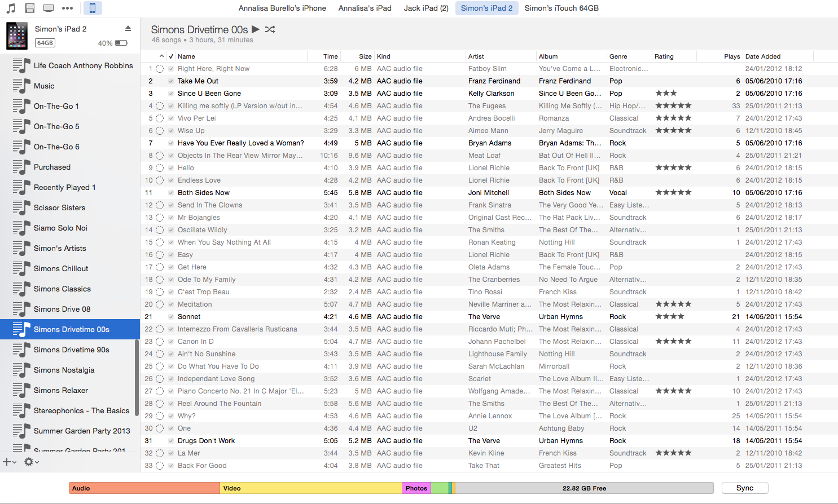Uncheck the song Both Sides Now

coord(171,193)
